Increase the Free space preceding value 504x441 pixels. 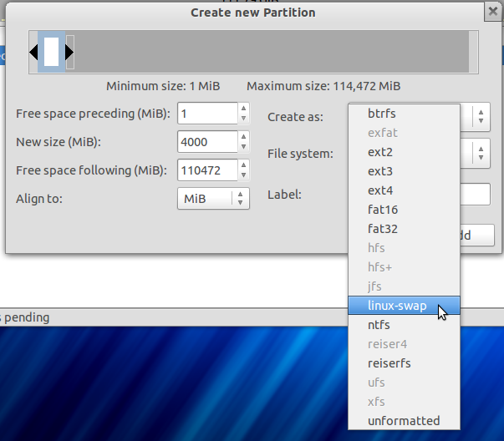coord(243,108)
